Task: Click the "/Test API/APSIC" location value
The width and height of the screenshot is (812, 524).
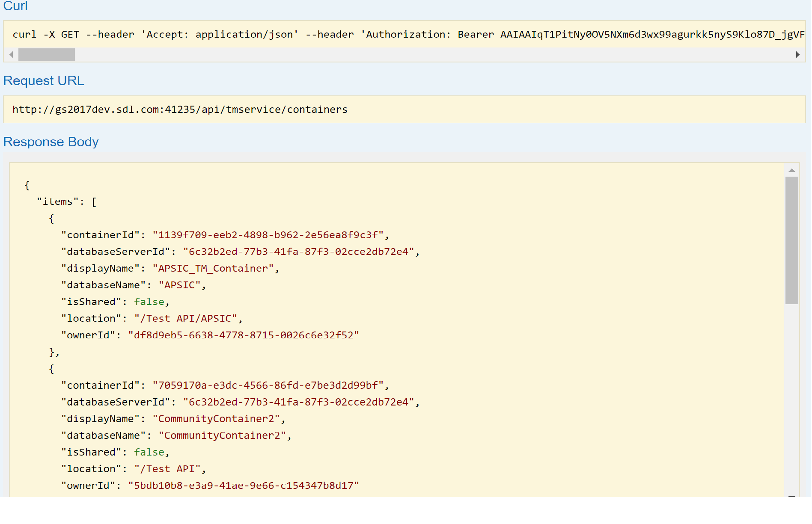Action: coord(185,318)
